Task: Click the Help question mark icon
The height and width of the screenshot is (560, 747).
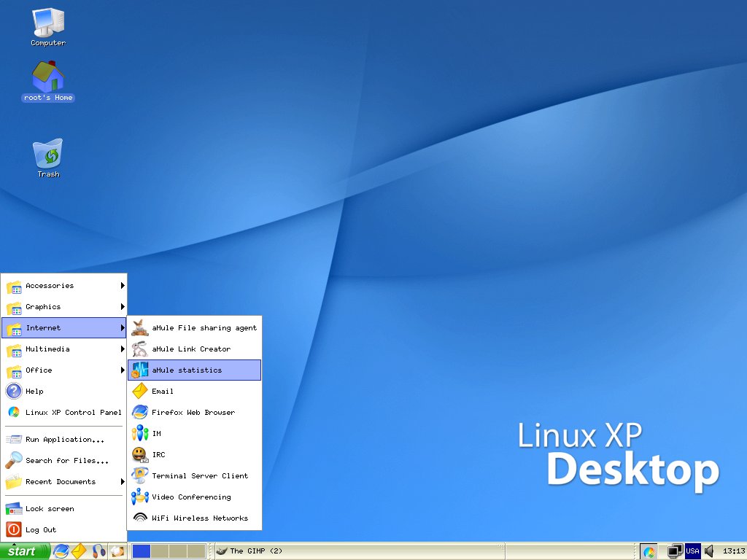Action: point(14,391)
